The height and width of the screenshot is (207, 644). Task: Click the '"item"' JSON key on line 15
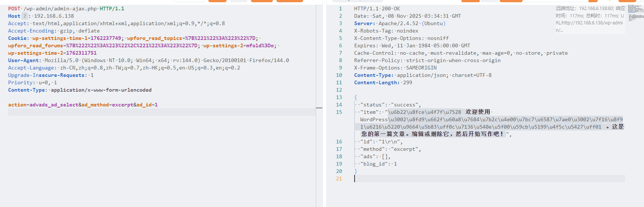369,112
